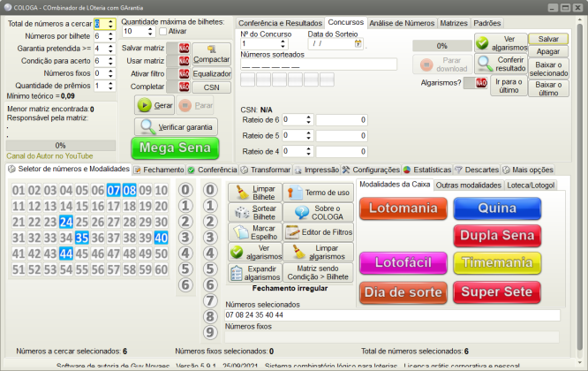
Task: Open Sobre o COLOGA info
Action: 318,212
